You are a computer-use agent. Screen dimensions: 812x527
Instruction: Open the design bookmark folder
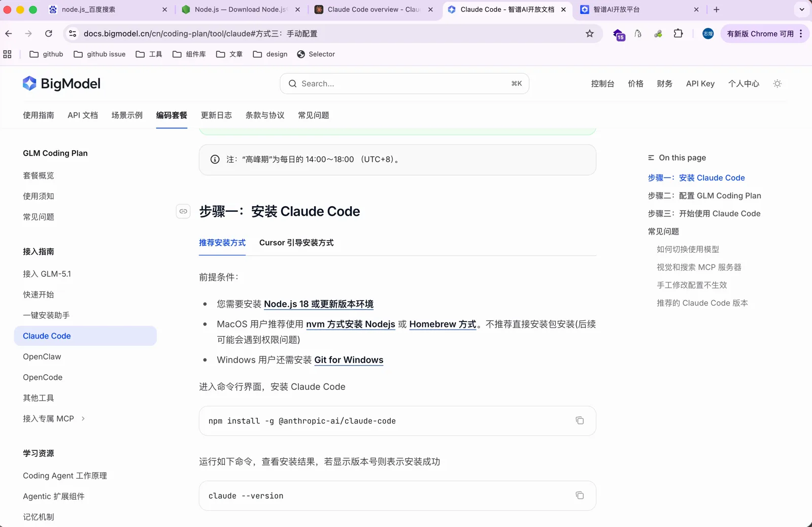pos(270,54)
